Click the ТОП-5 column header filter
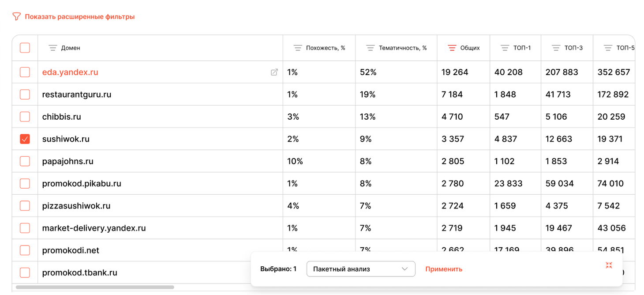The height and width of the screenshot is (295, 644). 608,48
